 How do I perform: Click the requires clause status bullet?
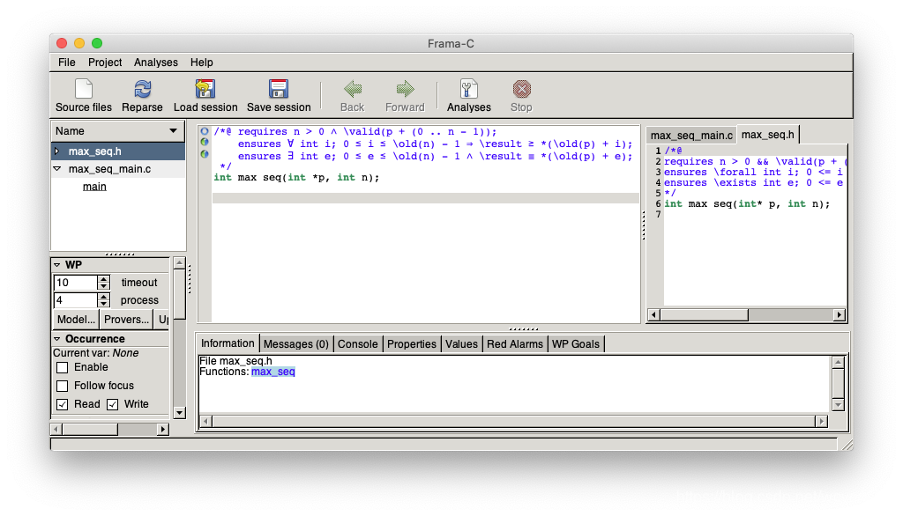tap(204, 131)
